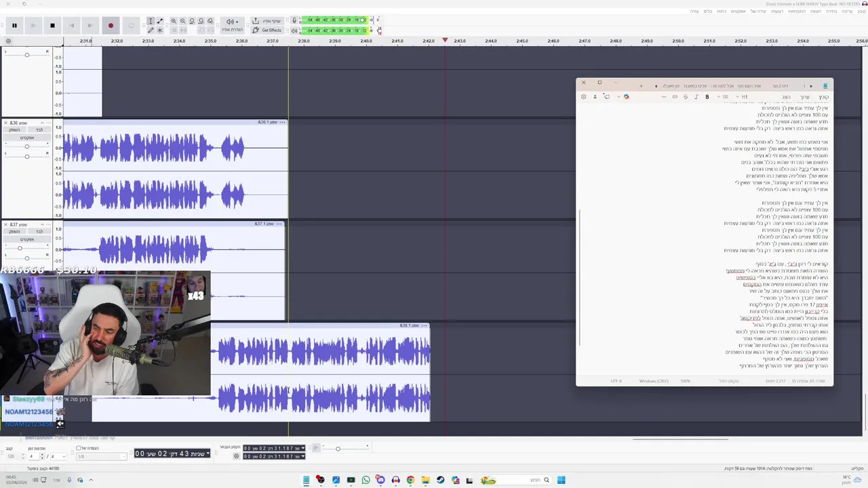Click the record meter microphone icon
The image size is (868, 488).
(294, 20)
